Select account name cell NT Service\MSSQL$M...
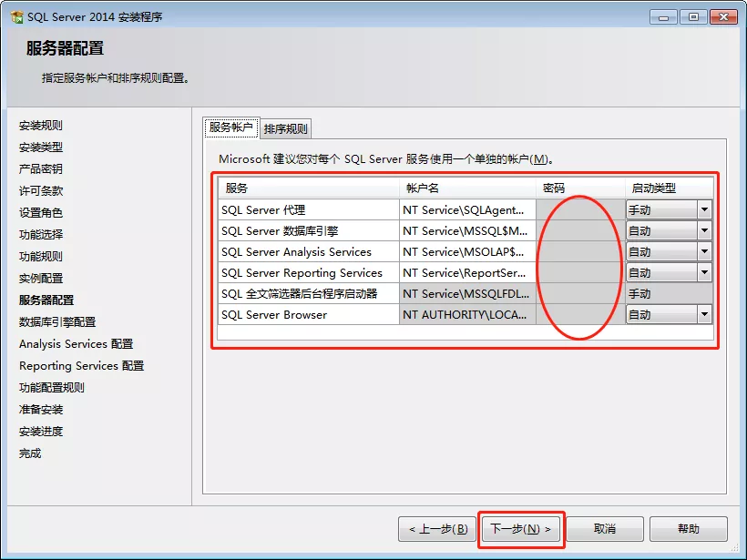 click(467, 230)
